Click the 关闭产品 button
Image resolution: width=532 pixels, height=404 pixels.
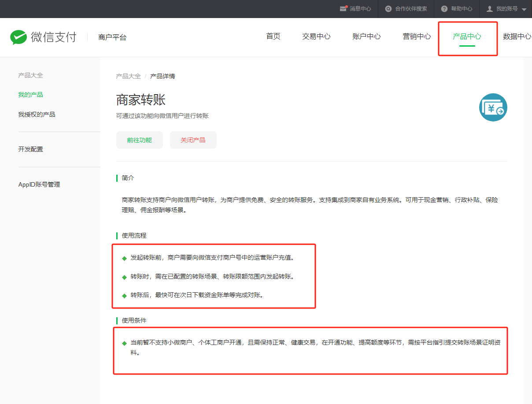193,140
